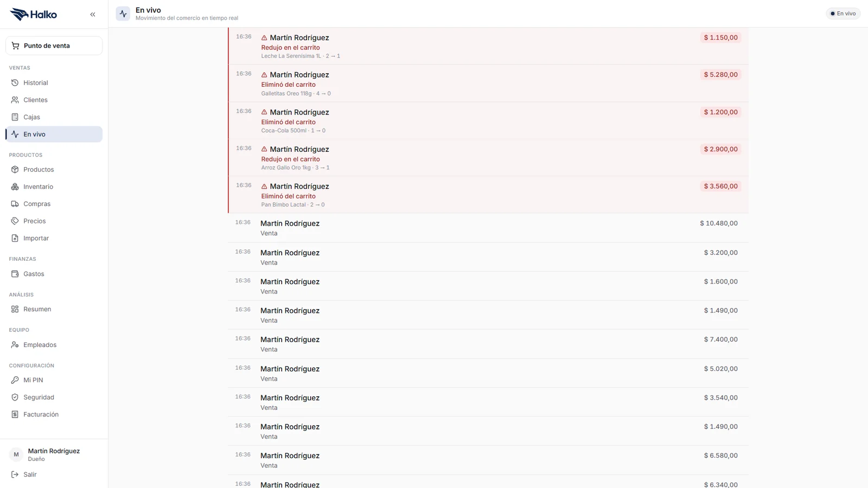Click the 'Movimiento del comercio en tiempo real' subtitle

[187, 18]
